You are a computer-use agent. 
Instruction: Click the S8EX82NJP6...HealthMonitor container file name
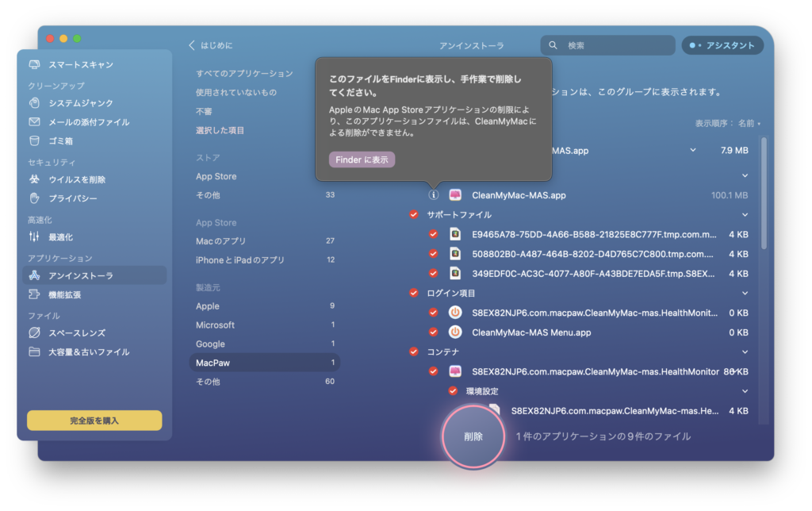point(596,371)
